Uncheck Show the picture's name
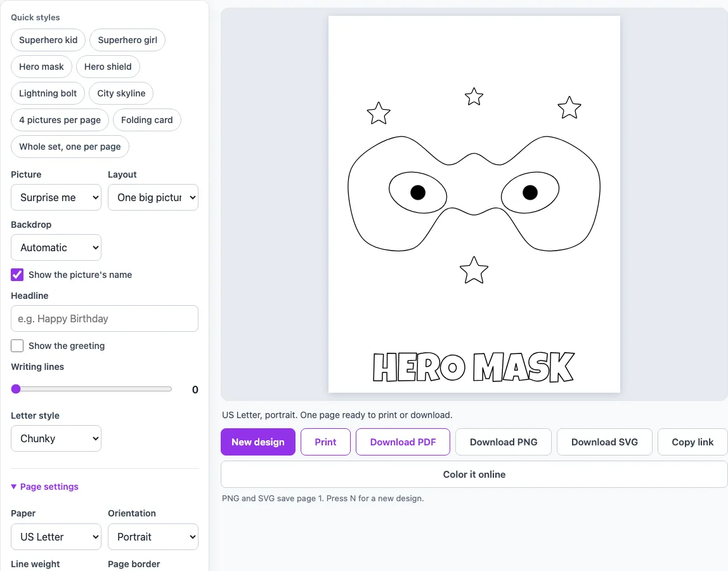The image size is (728, 571). pos(17,275)
